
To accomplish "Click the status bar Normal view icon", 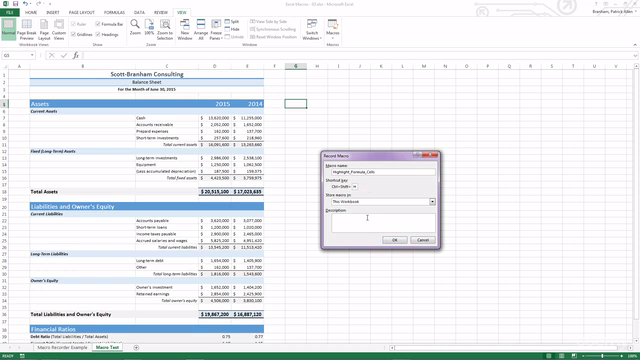I will (x=549, y=356).
